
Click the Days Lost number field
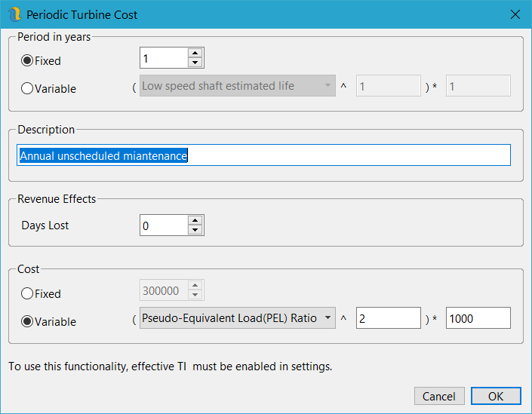point(163,225)
